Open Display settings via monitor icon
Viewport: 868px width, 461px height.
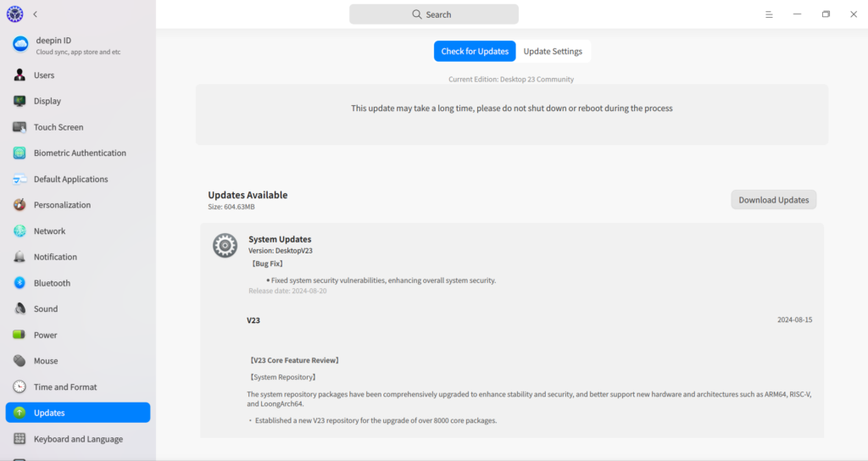[19, 101]
